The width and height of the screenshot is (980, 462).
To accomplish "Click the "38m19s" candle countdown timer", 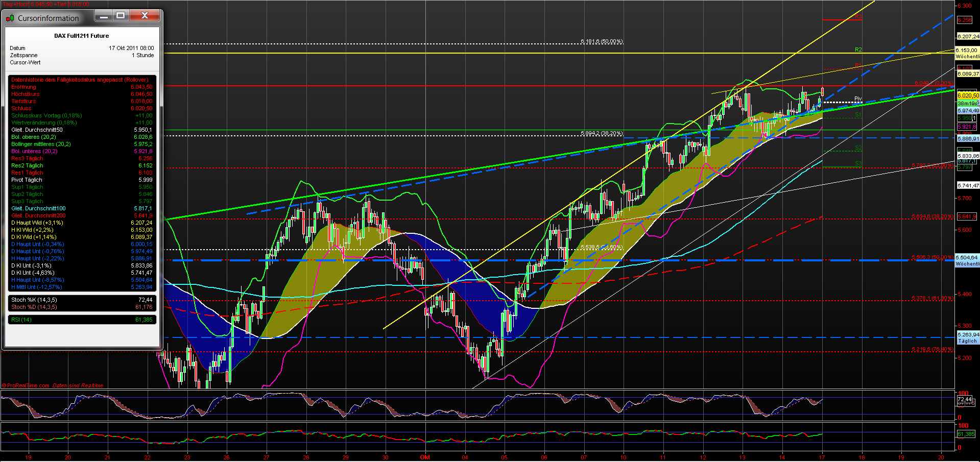I will pyautogui.click(x=968, y=102).
